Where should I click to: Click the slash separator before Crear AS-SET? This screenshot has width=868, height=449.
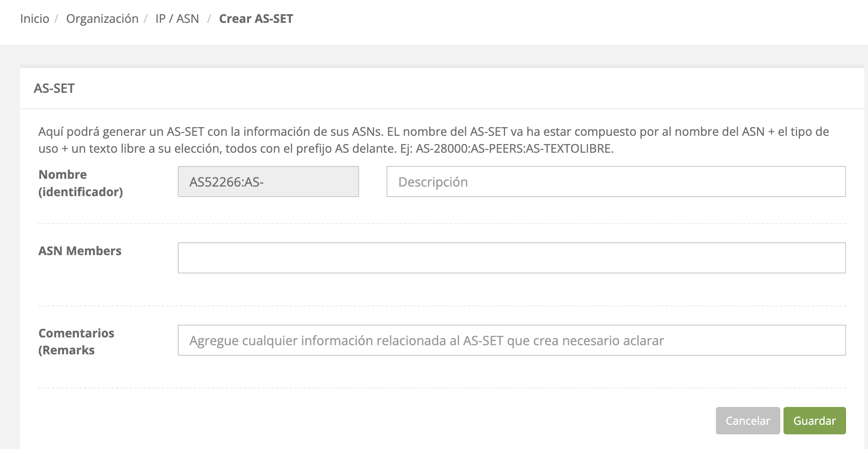[209, 19]
